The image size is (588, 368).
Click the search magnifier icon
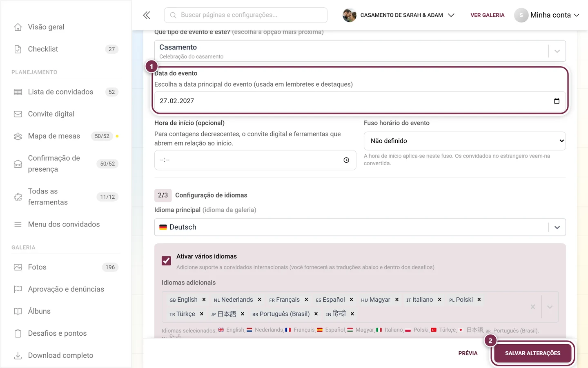[173, 15]
